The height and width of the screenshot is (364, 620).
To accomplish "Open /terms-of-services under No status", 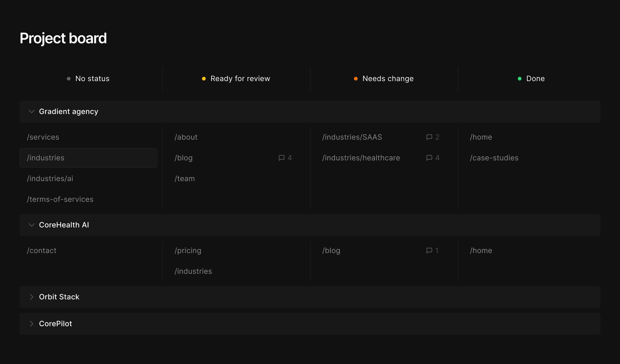I will 60,199.
